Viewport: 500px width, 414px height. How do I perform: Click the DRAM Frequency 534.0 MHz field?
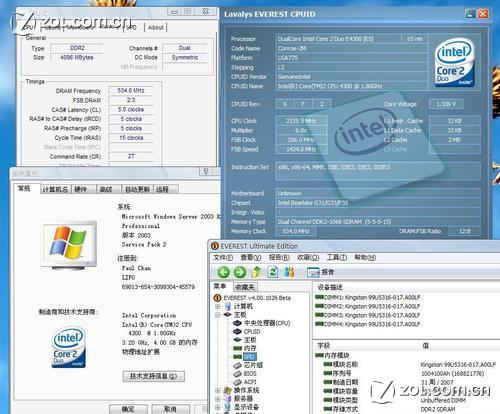click(131, 90)
